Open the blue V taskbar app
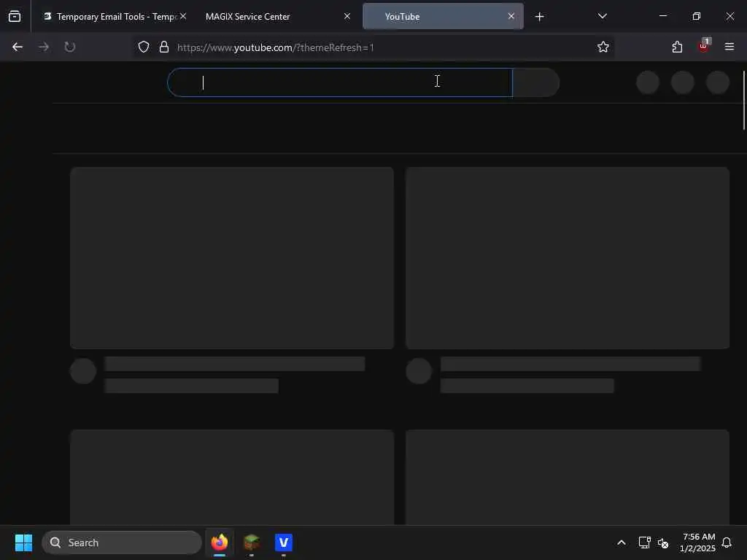 pos(284,542)
